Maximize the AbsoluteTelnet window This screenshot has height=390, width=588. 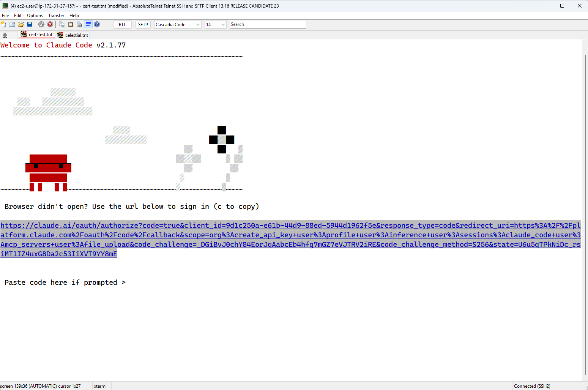coord(562,6)
